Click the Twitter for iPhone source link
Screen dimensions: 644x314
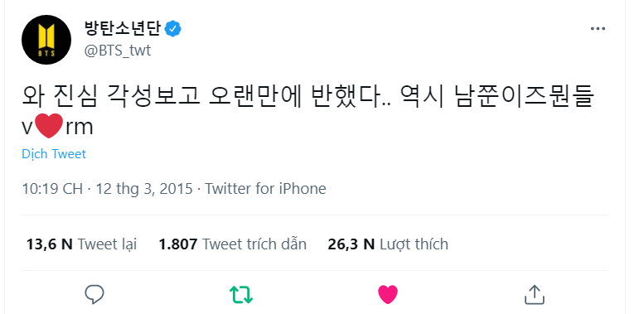[265, 189]
